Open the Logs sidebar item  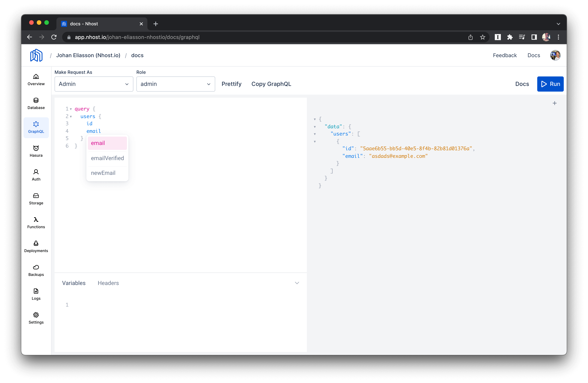click(36, 294)
